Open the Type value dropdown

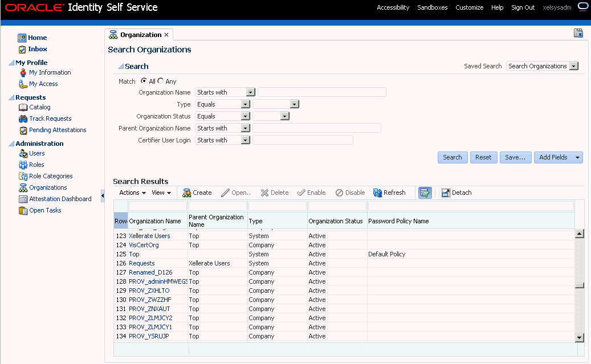click(295, 104)
